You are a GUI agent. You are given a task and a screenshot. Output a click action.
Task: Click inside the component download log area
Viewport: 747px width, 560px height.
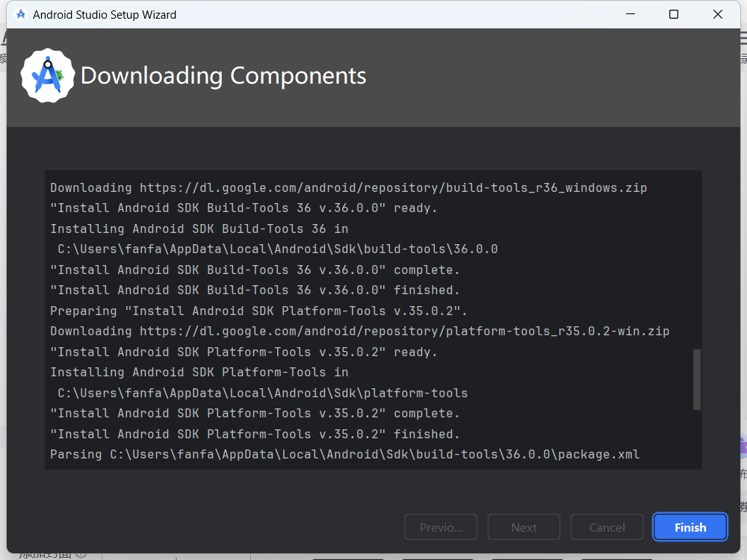pyautogui.click(x=373, y=321)
